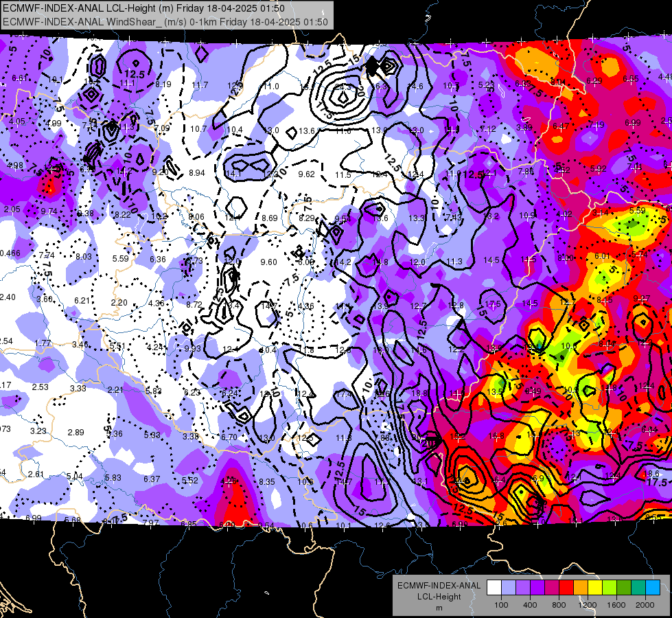Click the '1600' legend scale label
The width and height of the screenshot is (672, 618).
click(x=616, y=605)
